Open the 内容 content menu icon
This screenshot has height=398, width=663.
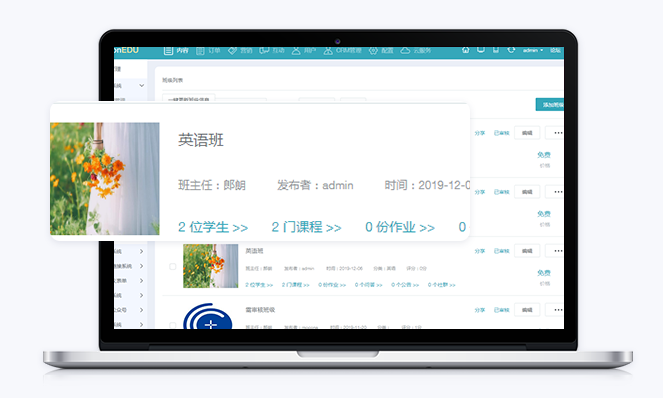coord(168,51)
